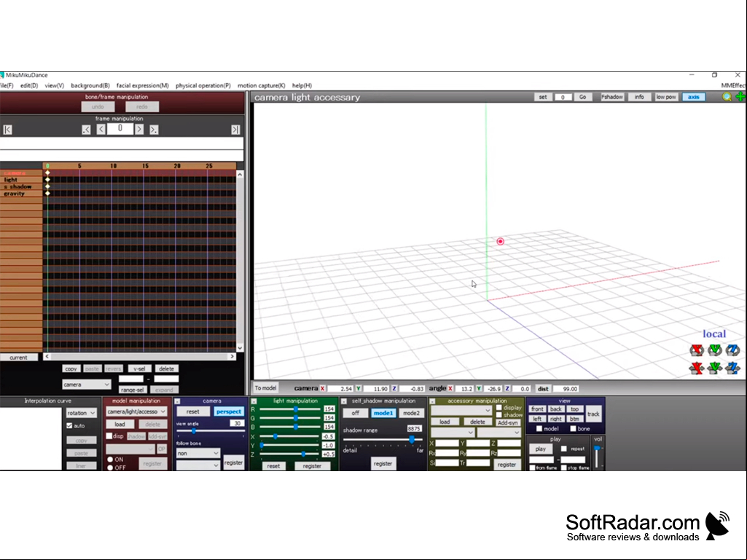Open the rotation interpolation dropdown
The height and width of the screenshot is (560, 747).
[x=81, y=413]
